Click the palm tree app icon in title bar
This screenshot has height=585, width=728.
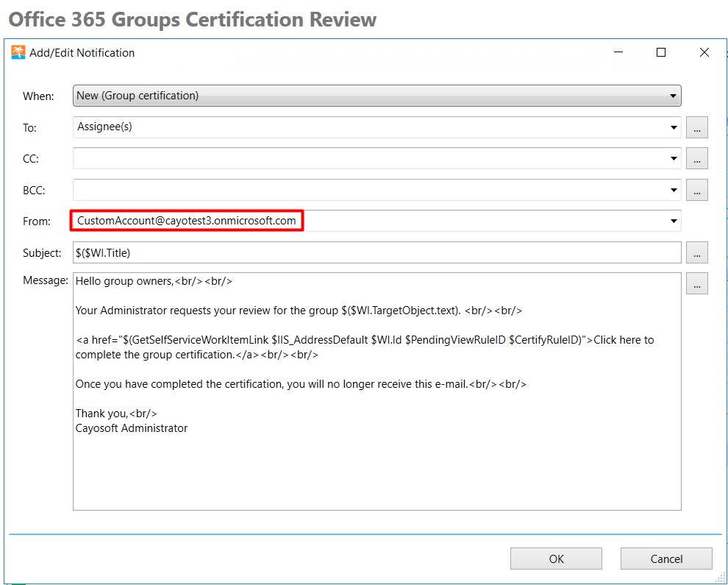[18, 52]
